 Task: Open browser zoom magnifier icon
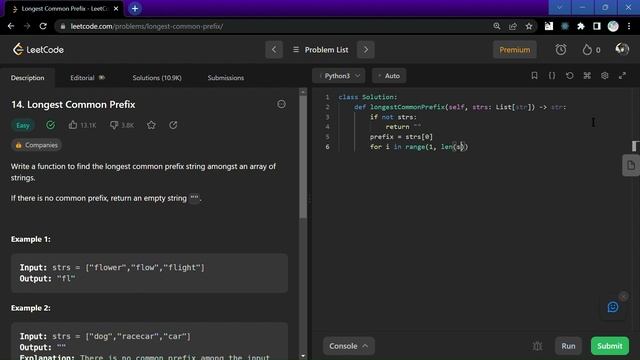pyautogui.click(x=497, y=26)
